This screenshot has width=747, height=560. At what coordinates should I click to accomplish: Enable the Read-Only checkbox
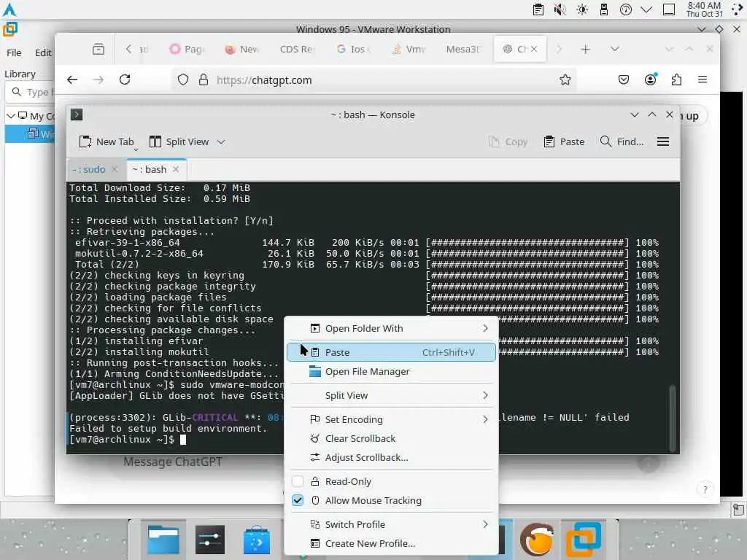tap(298, 481)
